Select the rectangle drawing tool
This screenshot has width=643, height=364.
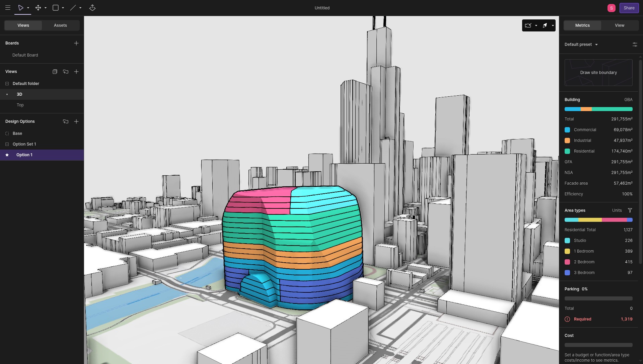pos(56,8)
